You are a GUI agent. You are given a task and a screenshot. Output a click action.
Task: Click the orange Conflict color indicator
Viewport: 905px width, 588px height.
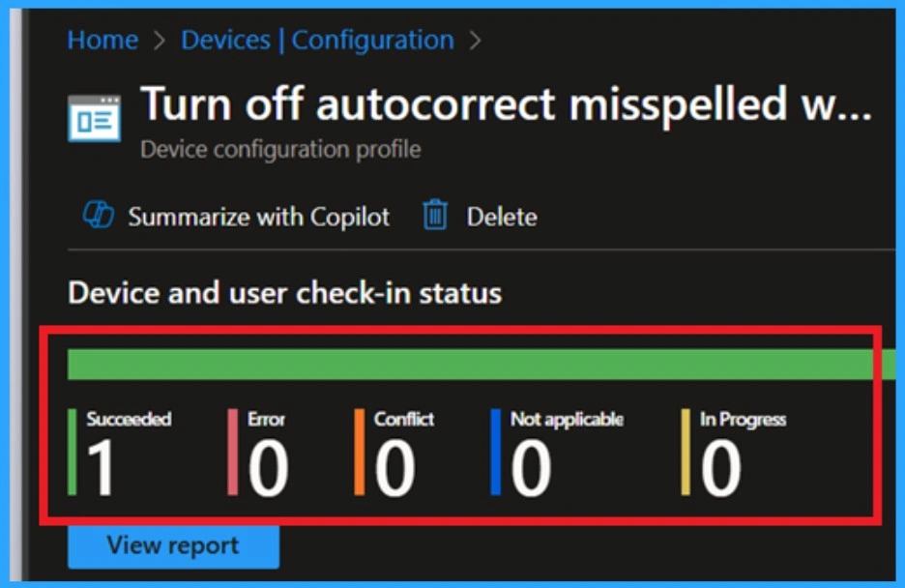pyautogui.click(x=359, y=453)
